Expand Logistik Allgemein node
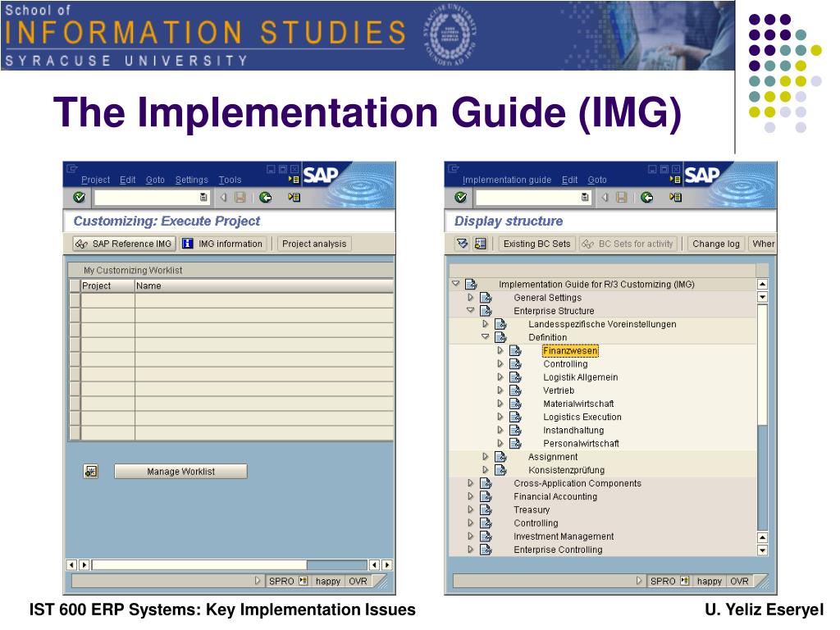 500,377
